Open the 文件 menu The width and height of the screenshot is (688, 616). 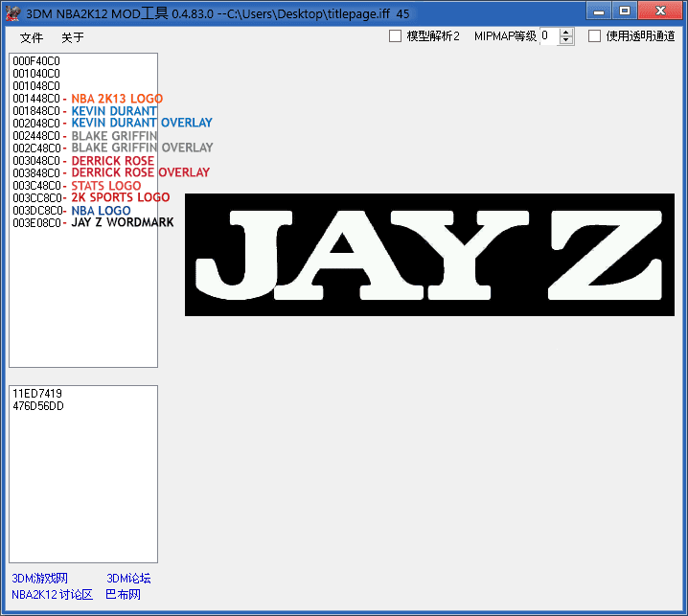point(32,37)
